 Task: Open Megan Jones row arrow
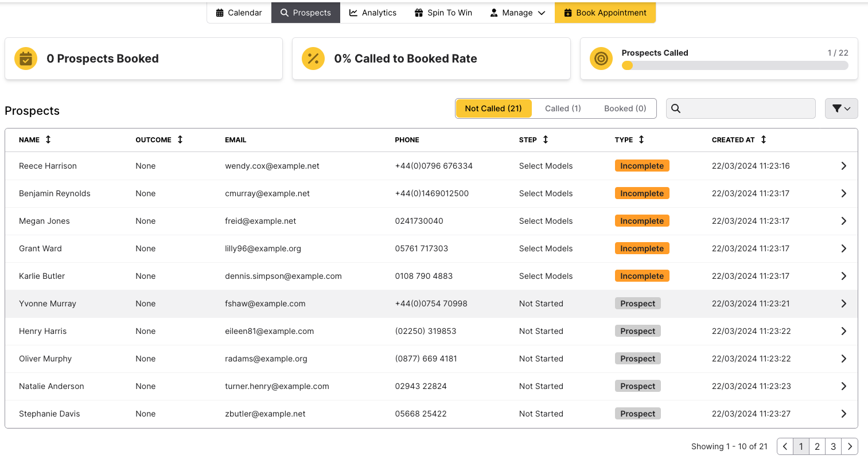(x=843, y=221)
